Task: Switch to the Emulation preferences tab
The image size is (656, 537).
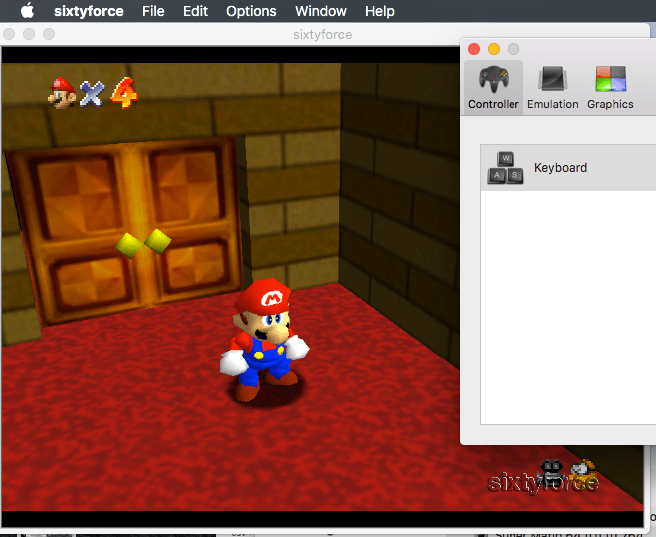Action: tap(553, 88)
